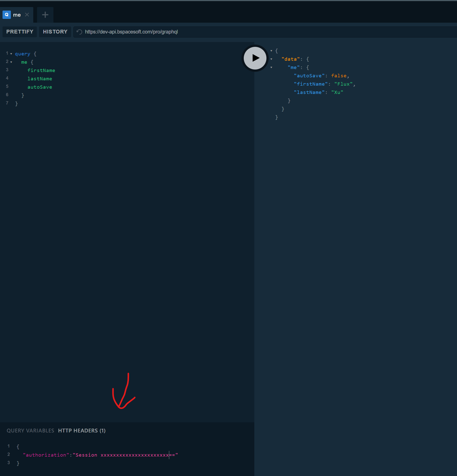This screenshot has height=476, width=457.
Task: Click the Prettify button
Action: (x=20, y=32)
